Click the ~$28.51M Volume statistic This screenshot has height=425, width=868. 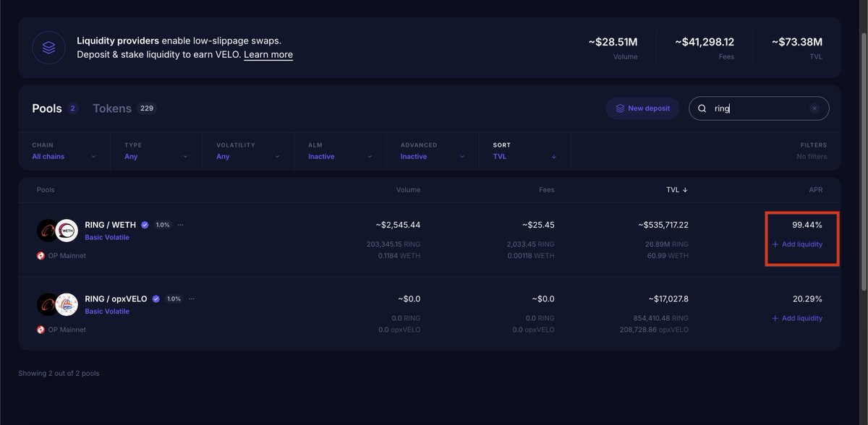[x=613, y=48]
